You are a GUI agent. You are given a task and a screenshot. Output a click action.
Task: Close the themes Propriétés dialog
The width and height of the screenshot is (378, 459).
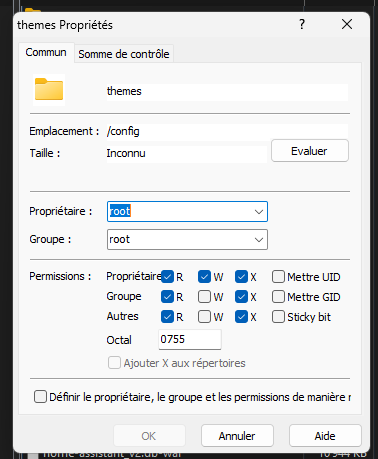coord(347,24)
